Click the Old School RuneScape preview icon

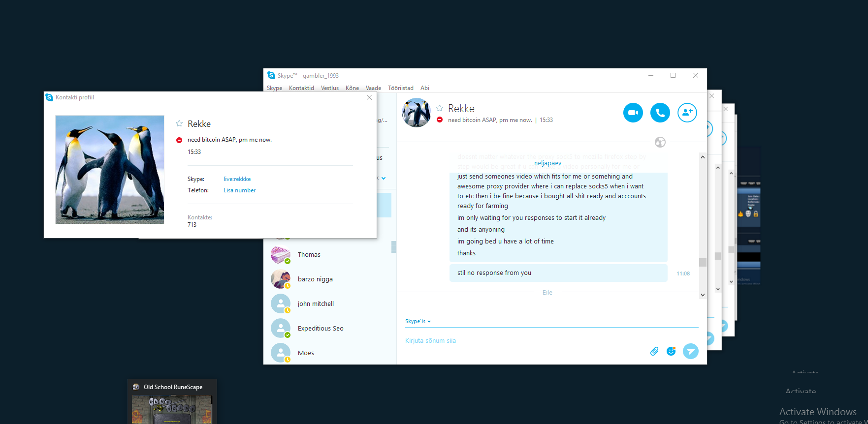coord(136,387)
